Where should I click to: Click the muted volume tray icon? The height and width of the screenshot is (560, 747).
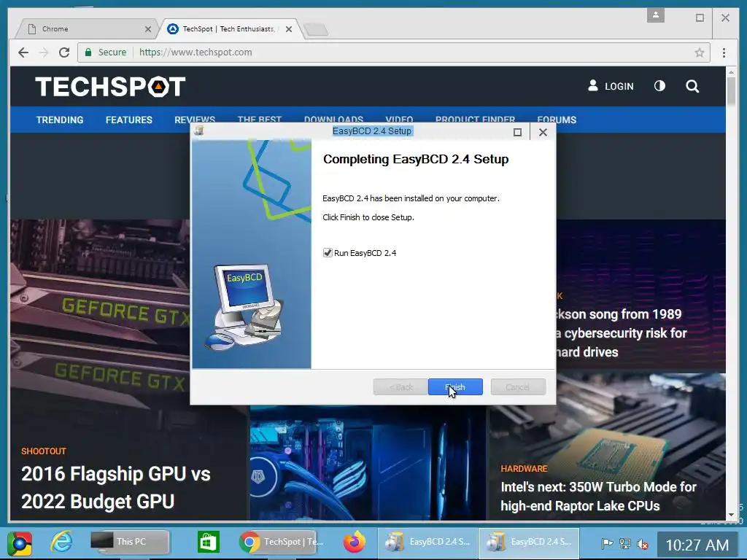642,543
